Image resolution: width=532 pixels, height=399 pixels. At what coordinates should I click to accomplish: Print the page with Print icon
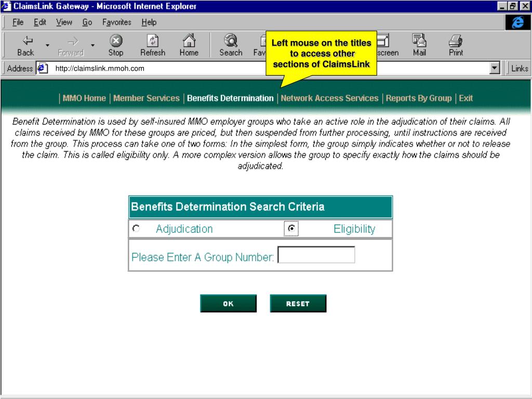(x=456, y=46)
